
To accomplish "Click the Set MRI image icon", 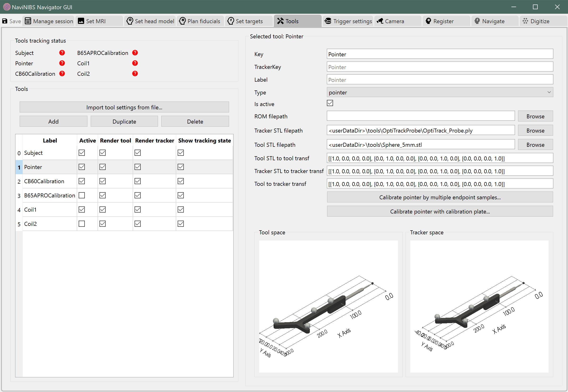I will (81, 21).
